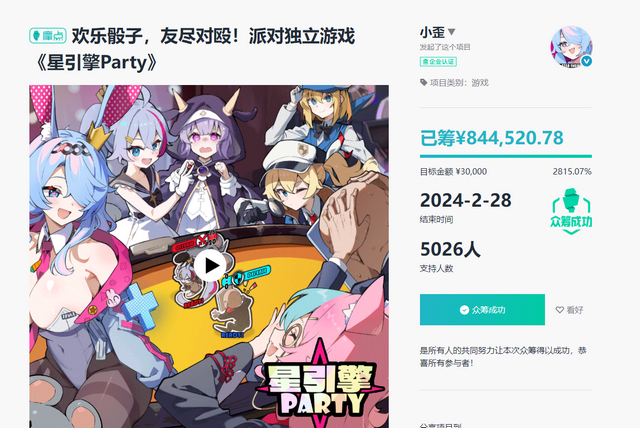This screenshot has width=640, height=428.
Task: Click the raised amount ¥844,520.78
Action: click(x=492, y=138)
